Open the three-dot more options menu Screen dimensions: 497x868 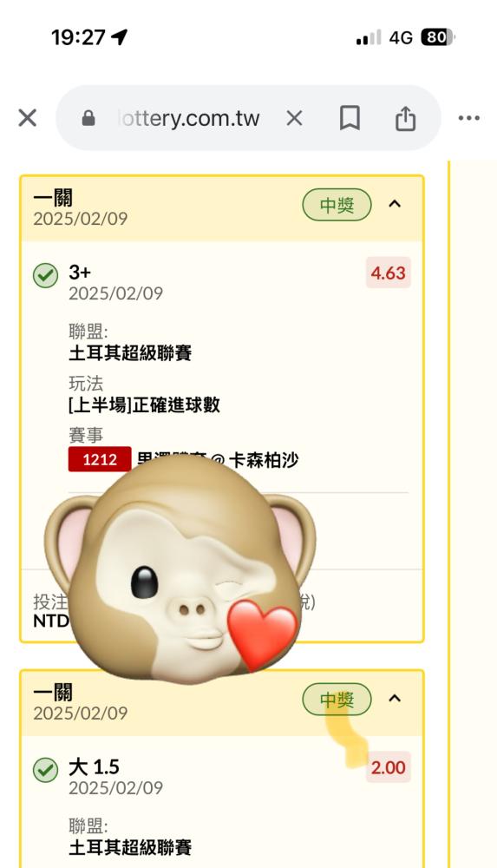tap(468, 118)
